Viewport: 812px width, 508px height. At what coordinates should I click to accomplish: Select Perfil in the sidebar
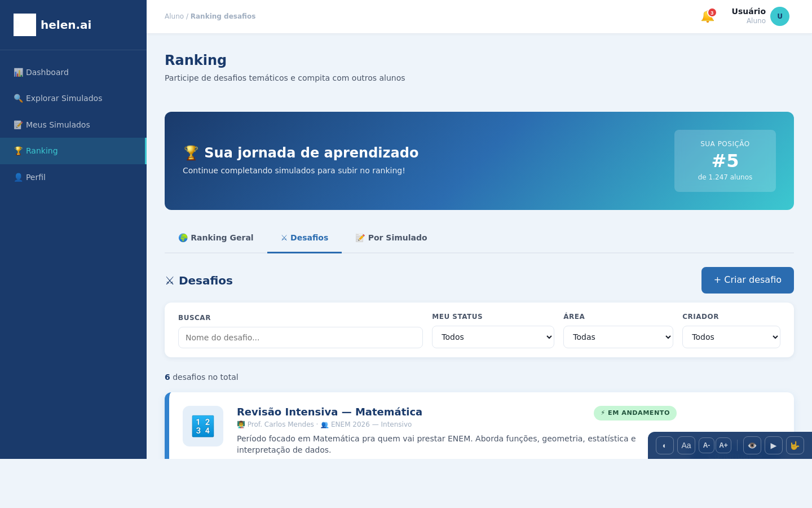click(x=34, y=177)
